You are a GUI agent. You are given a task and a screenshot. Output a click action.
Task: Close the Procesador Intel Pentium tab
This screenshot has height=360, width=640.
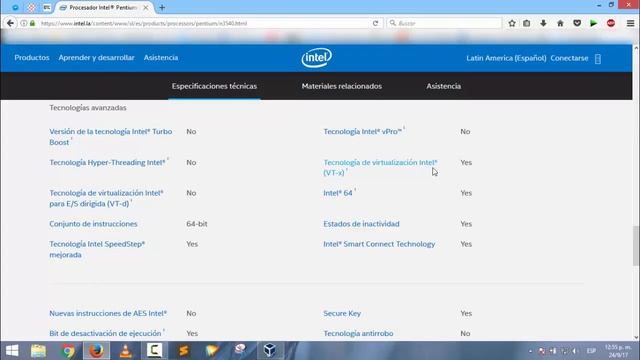pos(146,7)
